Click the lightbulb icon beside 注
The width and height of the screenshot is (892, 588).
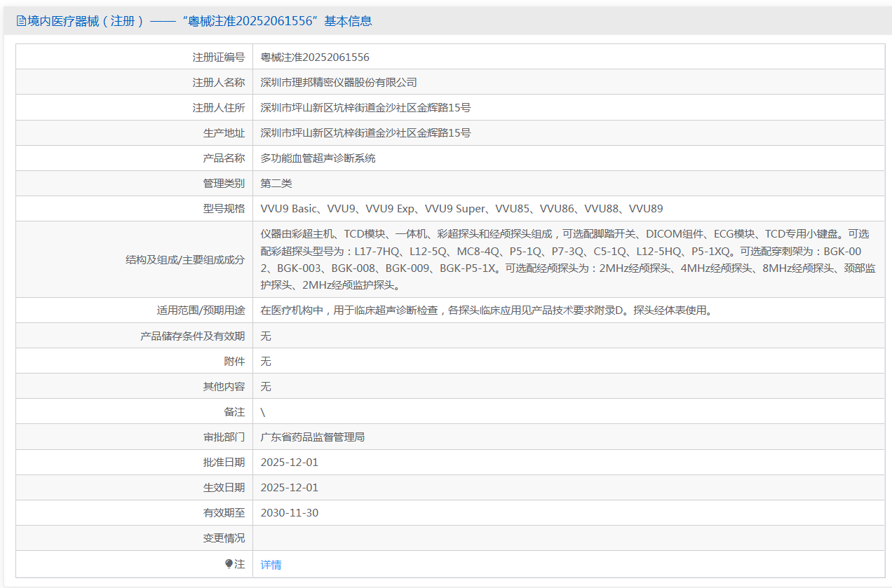[229, 564]
